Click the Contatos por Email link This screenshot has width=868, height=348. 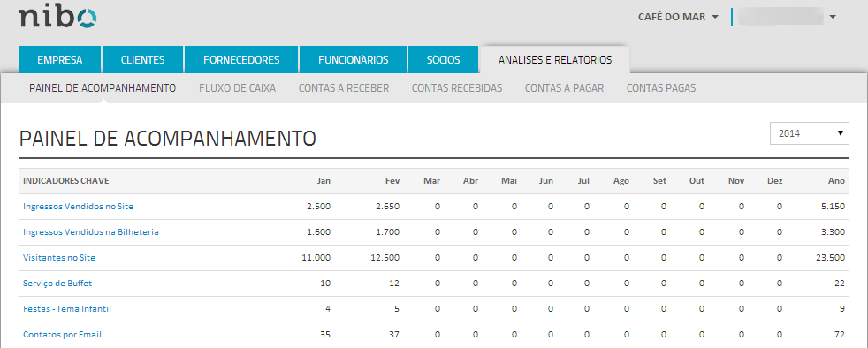click(x=62, y=334)
